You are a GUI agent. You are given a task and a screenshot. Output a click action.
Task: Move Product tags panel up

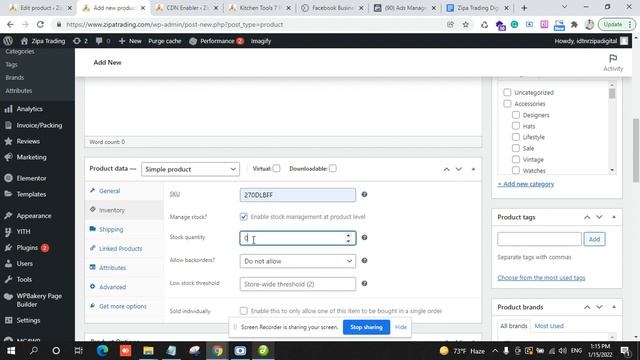[587, 217]
